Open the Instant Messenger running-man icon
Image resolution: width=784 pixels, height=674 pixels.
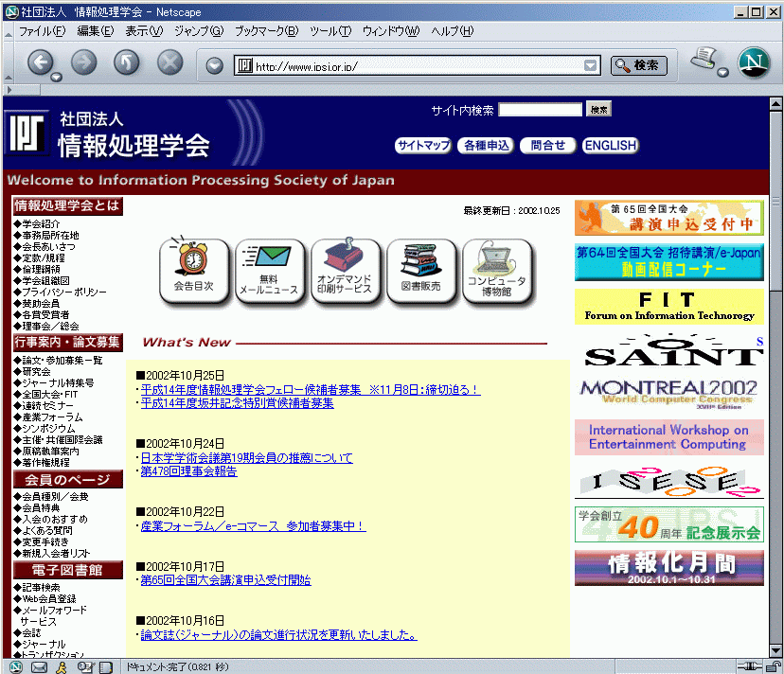coord(62,666)
